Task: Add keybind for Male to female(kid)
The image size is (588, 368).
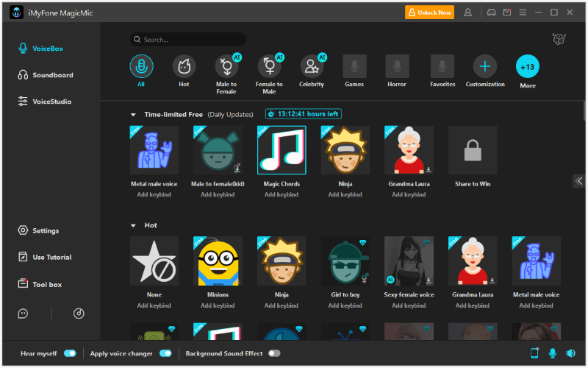Action: coord(218,194)
